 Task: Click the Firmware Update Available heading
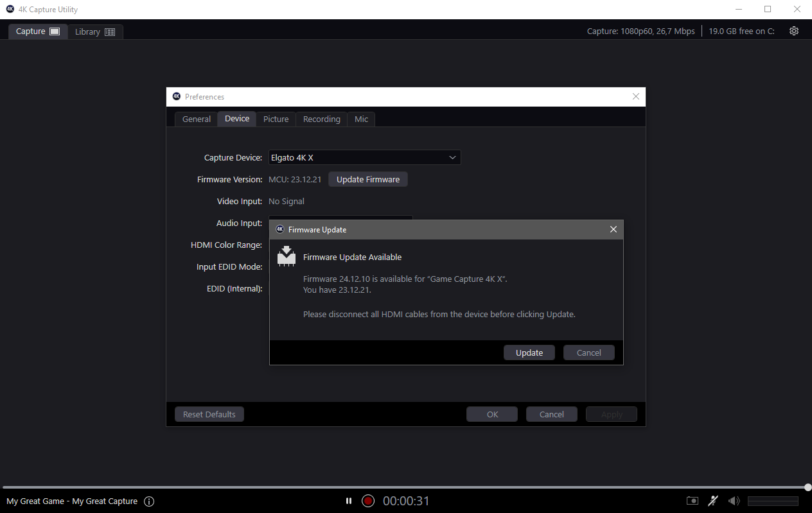[x=352, y=257]
